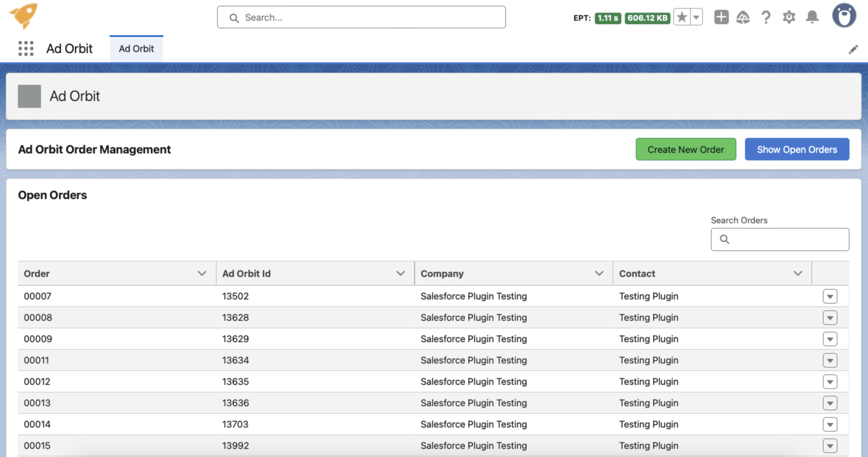Open the App Launcher dots grid
This screenshot has height=457, width=868.
click(26, 48)
